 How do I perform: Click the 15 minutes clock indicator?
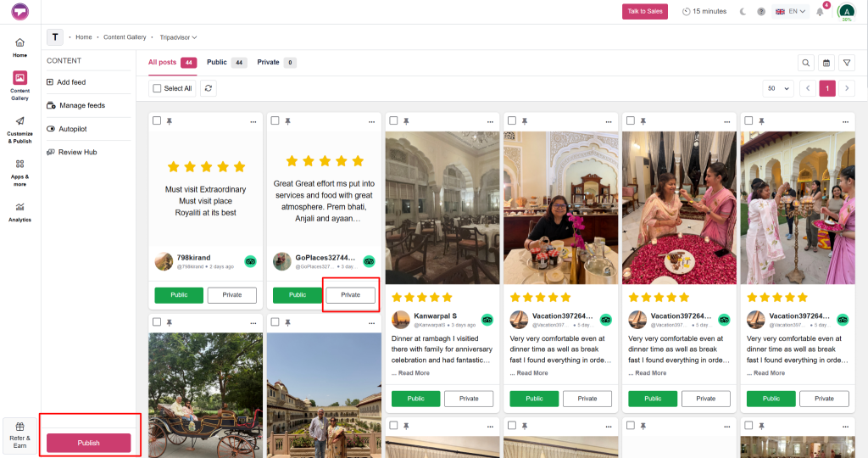pos(704,12)
